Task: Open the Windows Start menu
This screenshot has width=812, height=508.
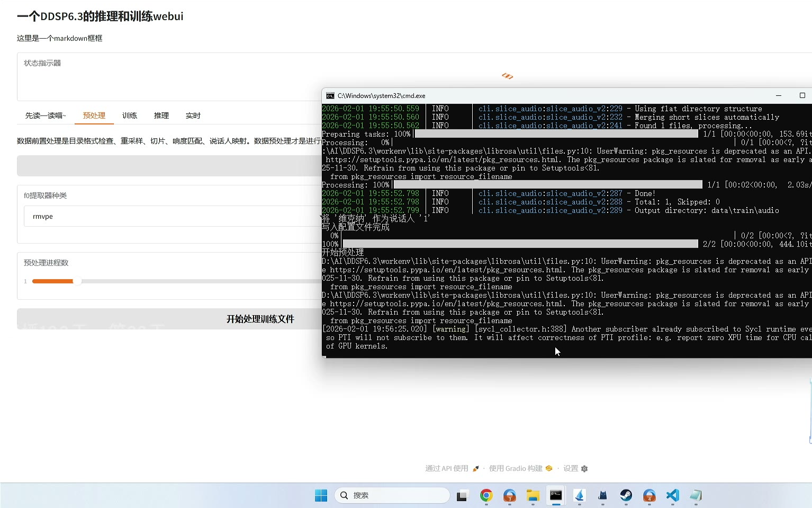Action: [321, 495]
